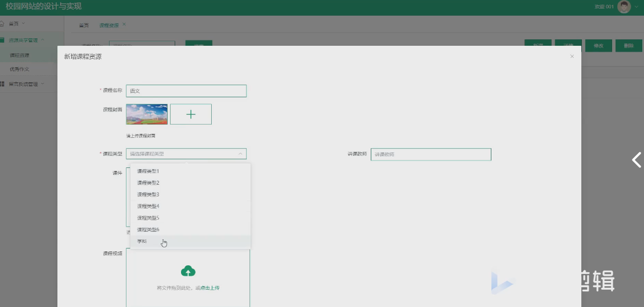Click the 修改 button in the background page

(x=598, y=46)
